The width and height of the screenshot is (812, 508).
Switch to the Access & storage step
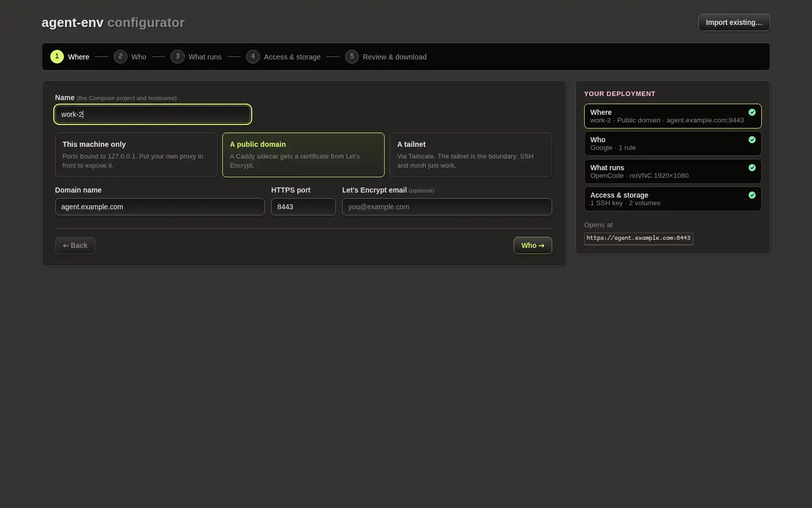284,57
